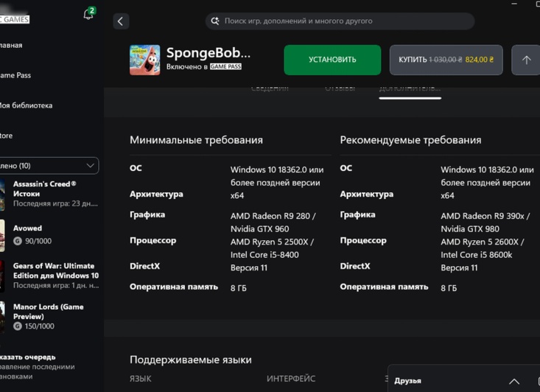Focus the game search field
The width and height of the screenshot is (540, 392).
pos(340,21)
